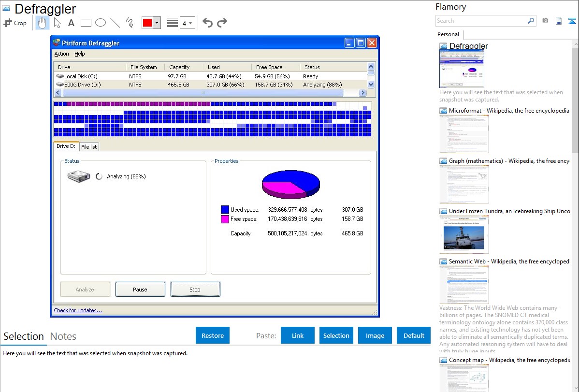Click the search magnifier icon
Image resolution: width=579 pixels, height=392 pixels.
point(531,21)
